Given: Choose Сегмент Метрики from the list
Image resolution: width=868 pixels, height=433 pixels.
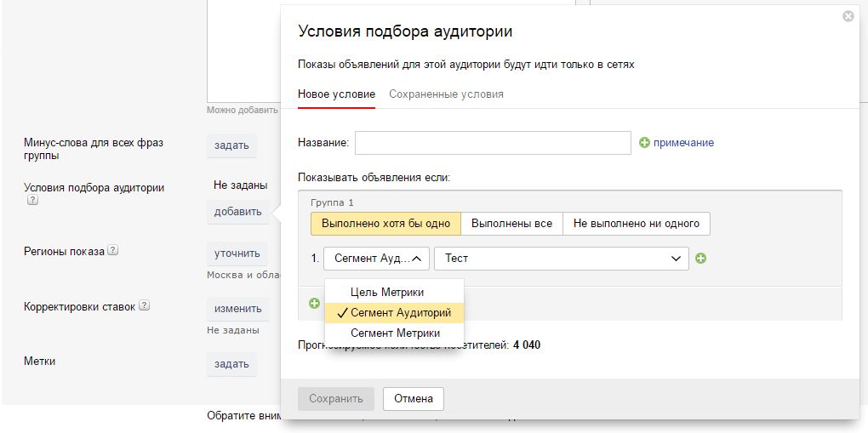Looking at the screenshot, I should click(x=395, y=333).
